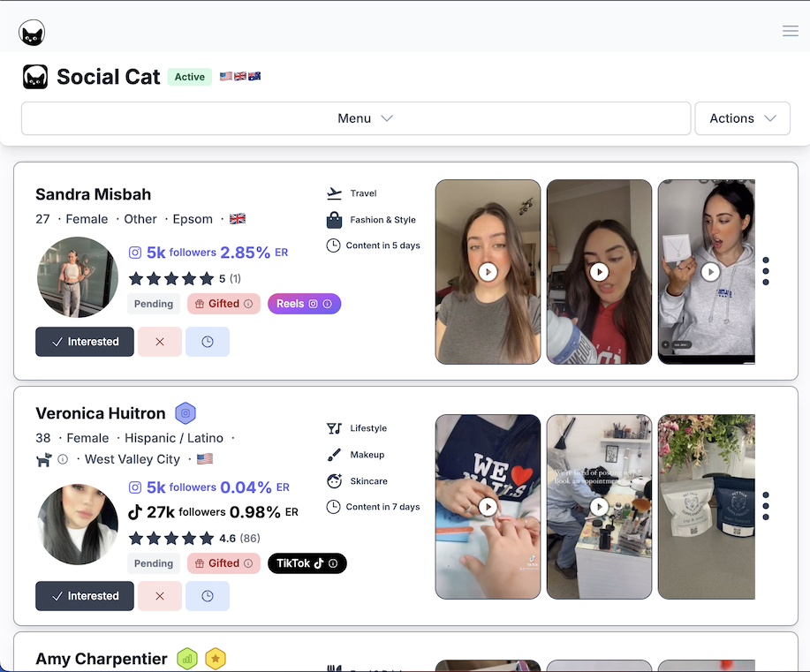
Task: Click the TikTok tag on Veronica's card
Action: click(307, 563)
